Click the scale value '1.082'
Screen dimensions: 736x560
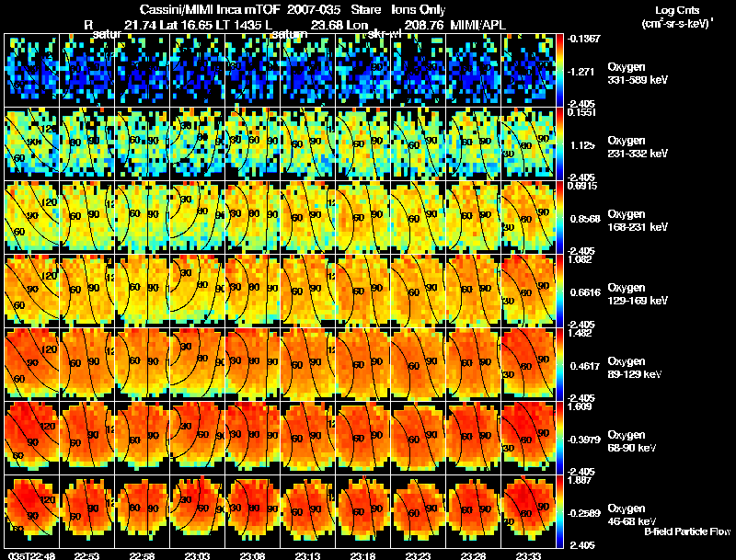(581, 259)
